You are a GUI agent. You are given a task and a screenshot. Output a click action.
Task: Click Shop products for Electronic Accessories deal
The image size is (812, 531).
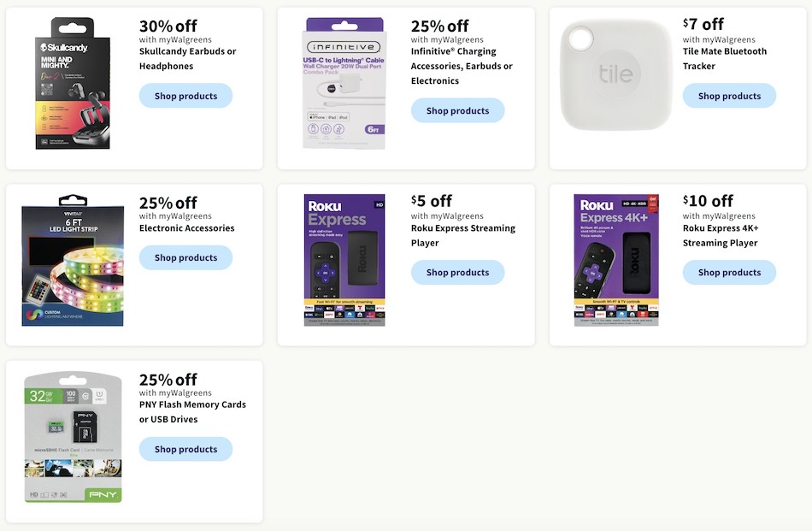185,257
